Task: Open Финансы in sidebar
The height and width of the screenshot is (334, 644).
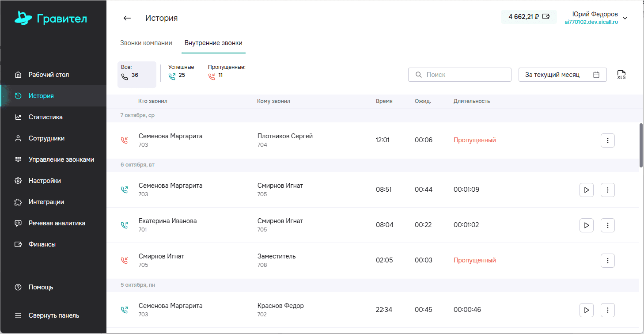Action: tap(53, 244)
